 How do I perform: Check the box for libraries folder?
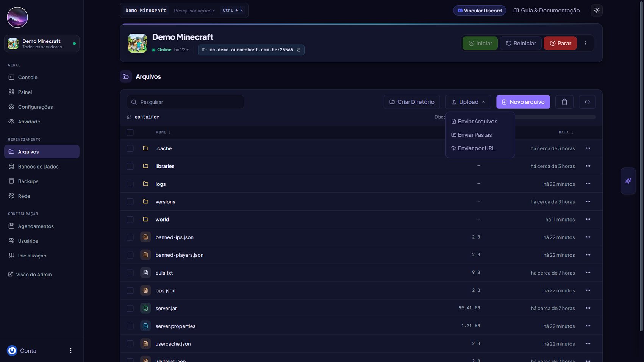click(x=130, y=166)
